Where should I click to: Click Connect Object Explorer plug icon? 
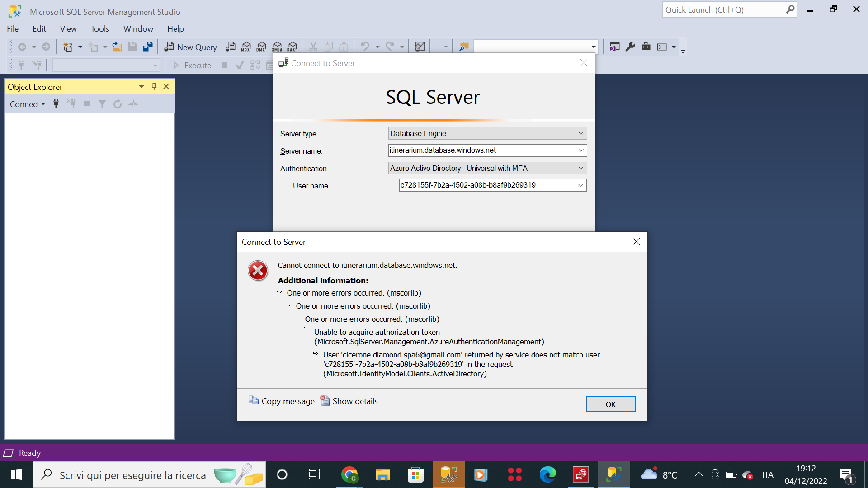(x=56, y=104)
